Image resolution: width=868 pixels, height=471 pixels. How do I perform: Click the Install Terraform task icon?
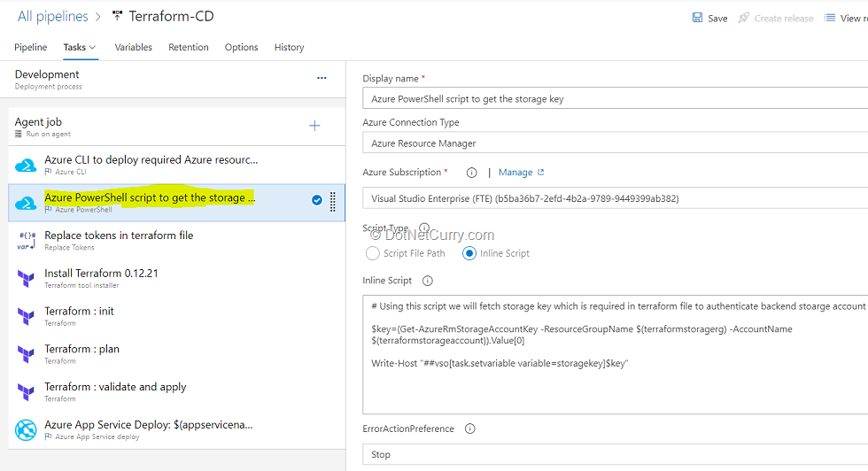[26, 278]
